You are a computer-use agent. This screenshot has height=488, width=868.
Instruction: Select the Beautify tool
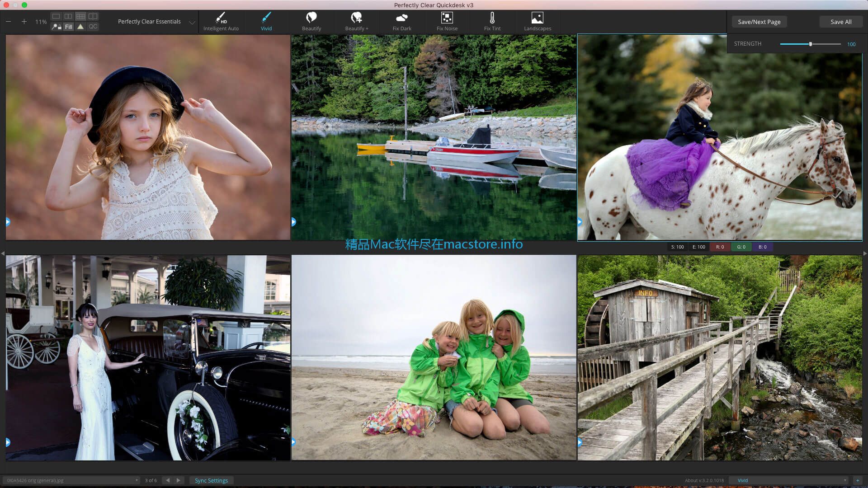coord(311,21)
